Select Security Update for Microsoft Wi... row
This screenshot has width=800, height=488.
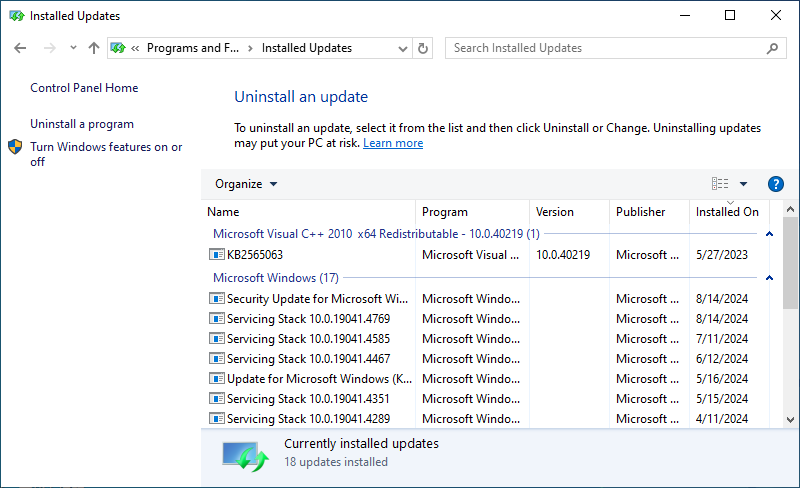tap(317, 299)
